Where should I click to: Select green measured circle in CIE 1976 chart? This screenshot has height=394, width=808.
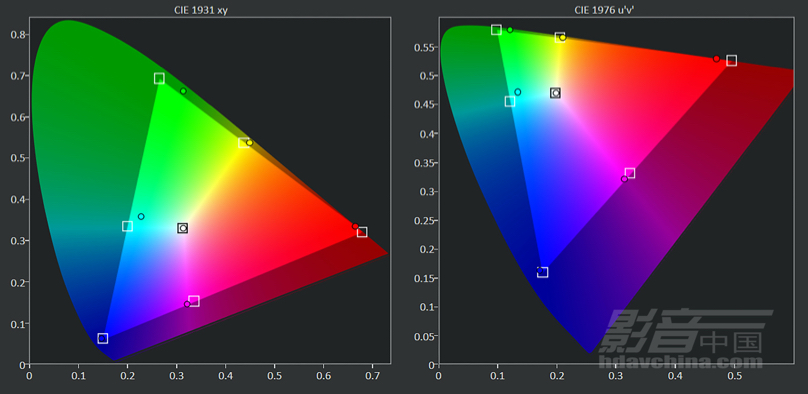click(510, 30)
